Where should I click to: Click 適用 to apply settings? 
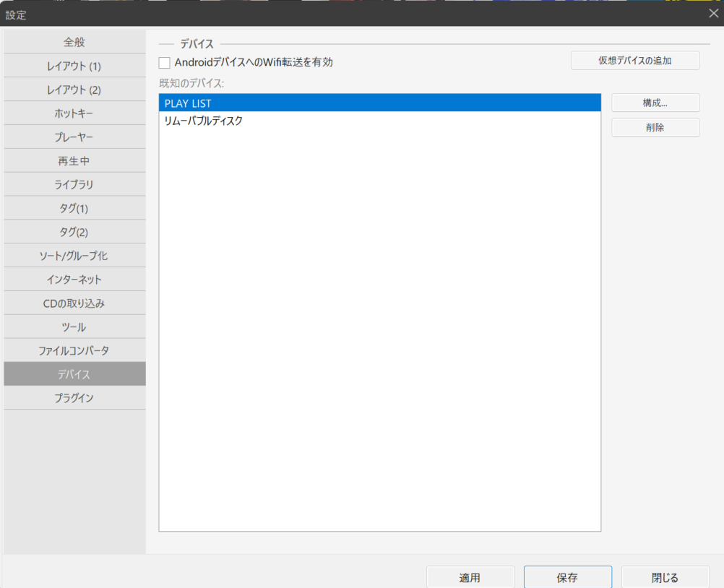pos(470,577)
